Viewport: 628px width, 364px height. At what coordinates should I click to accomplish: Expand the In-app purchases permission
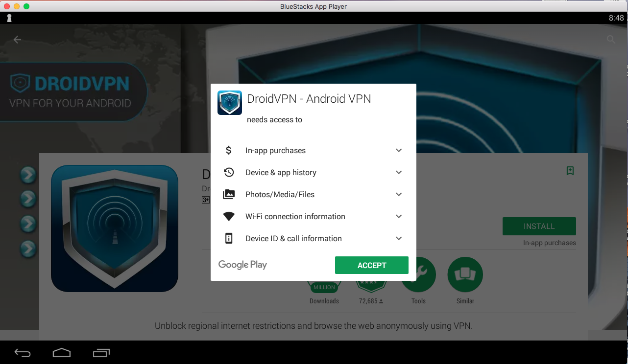click(x=399, y=151)
